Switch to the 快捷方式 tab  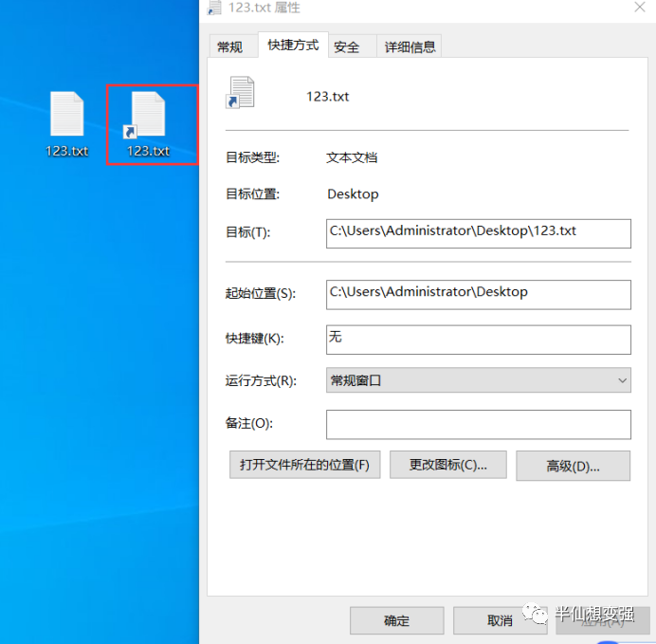(293, 45)
